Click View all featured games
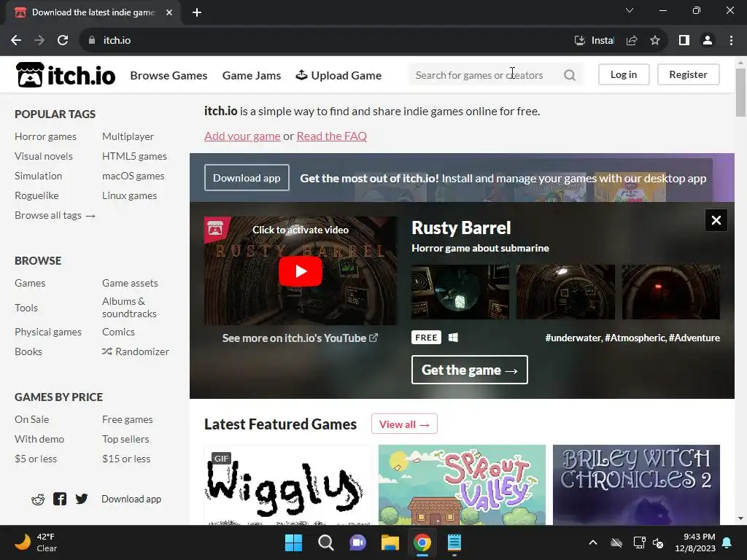The height and width of the screenshot is (560, 747). [404, 424]
